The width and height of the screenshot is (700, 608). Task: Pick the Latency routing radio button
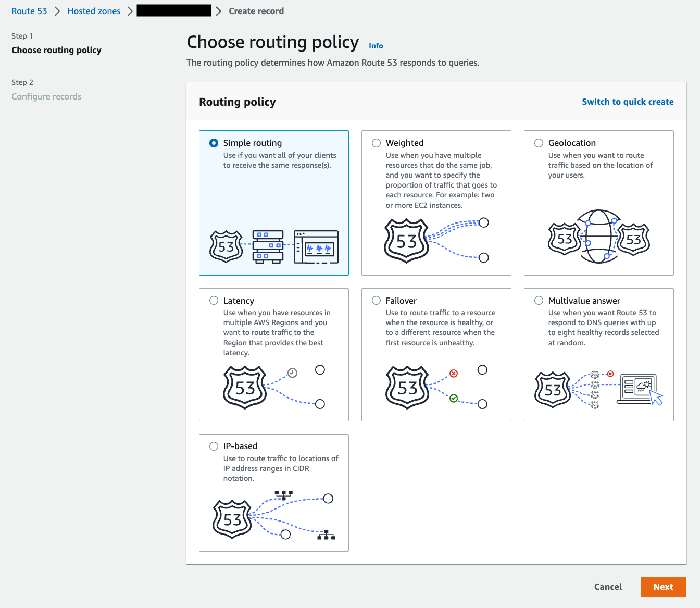click(214, 301)
